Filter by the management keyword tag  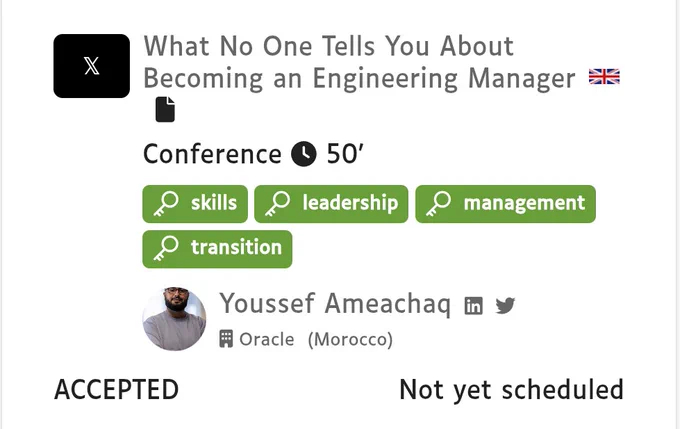[x=506, y=204]
